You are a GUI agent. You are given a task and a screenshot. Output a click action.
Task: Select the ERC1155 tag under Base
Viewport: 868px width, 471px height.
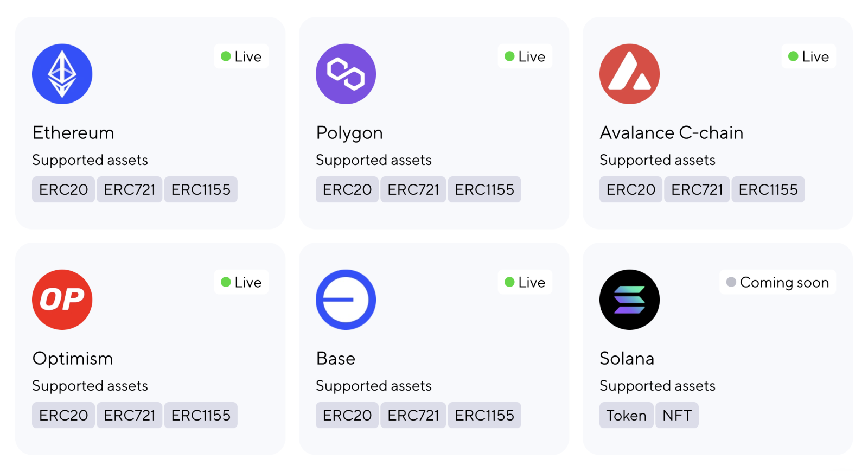[x=484, y=415]
